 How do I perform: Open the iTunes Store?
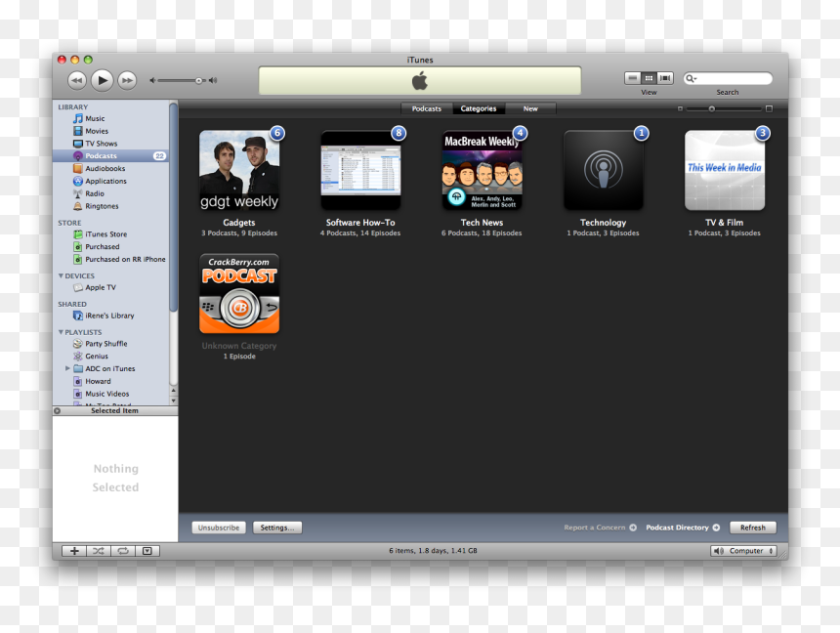[x=106, y=234]
